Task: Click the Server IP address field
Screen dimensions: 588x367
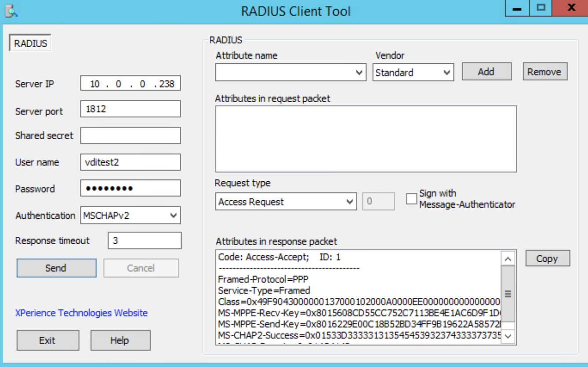Action: [x=130, y=84]
